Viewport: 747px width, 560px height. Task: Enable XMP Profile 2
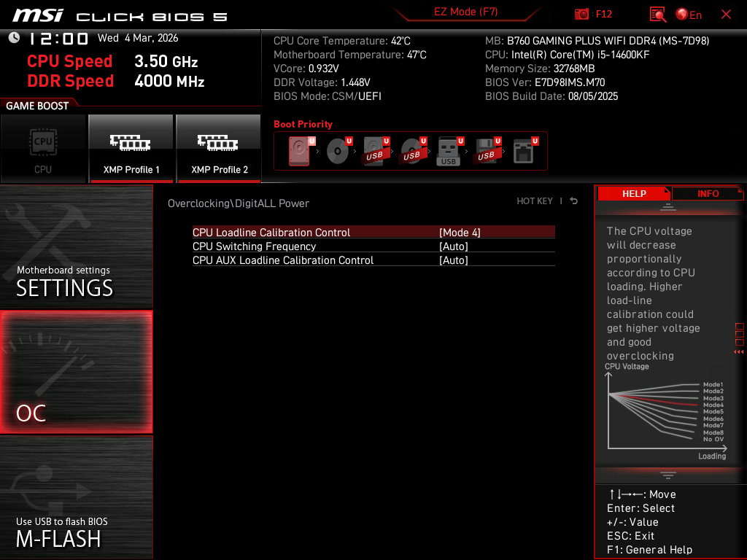219,149
